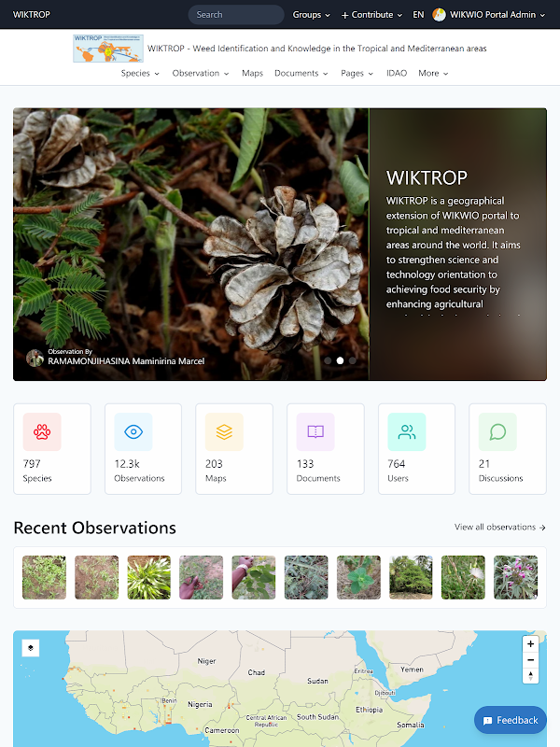Click View all observations link
560x747 pixels.
[x=500, y=528]
